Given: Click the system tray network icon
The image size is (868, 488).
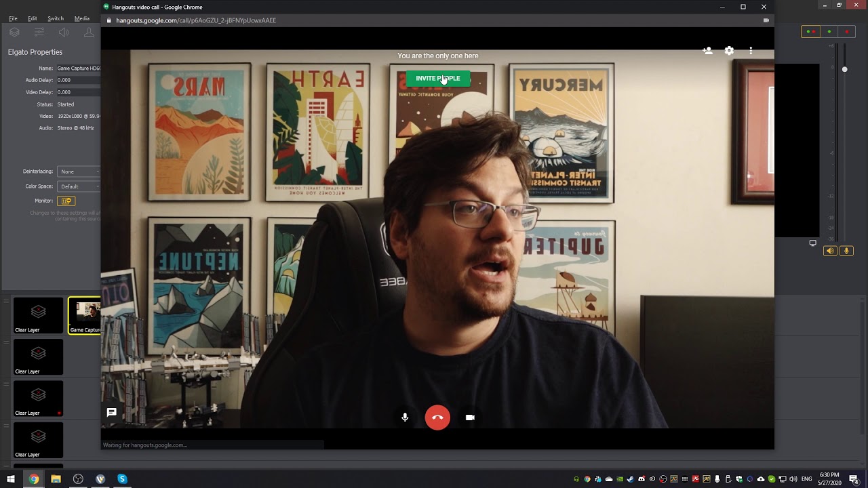Looking at the screenshot, I should click(x=782, y=479).
